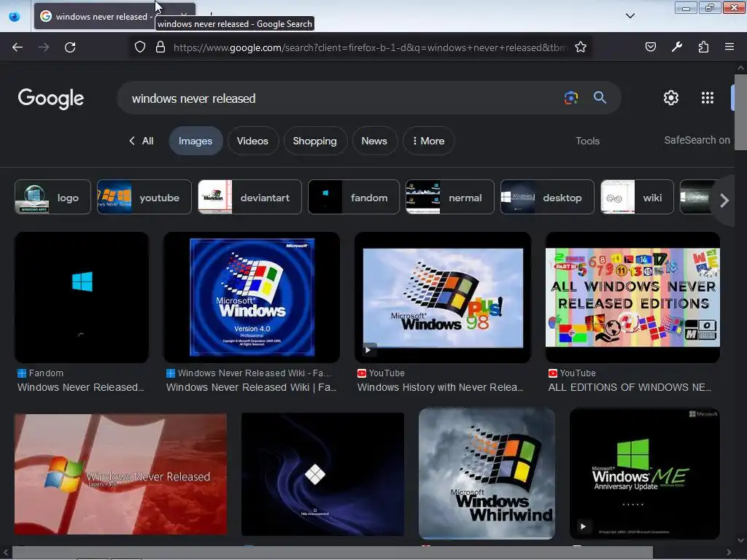Open Windows History with Never Relea... link
747x560 pixels.
[440, 387]
